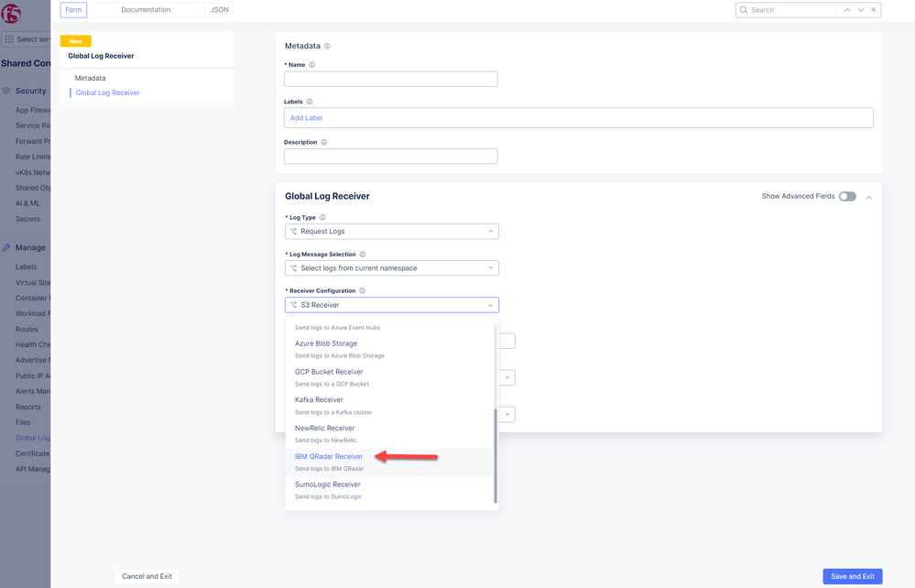Click the Add Label link
915x588 pixels.
click(306, 118)
